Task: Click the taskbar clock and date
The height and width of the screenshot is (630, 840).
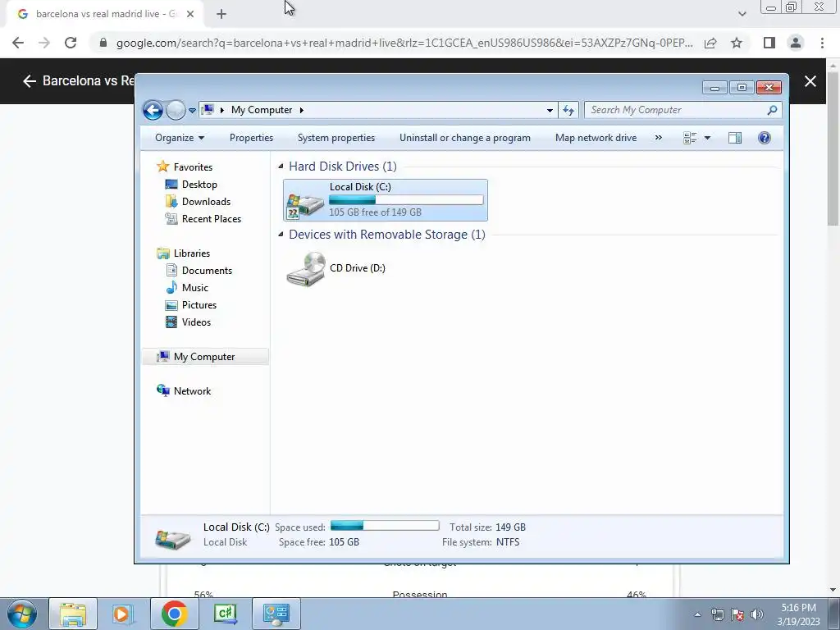Action: click(x=798, y=614)
